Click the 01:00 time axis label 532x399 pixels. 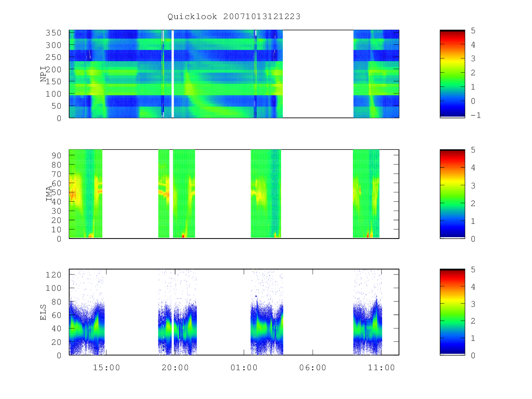coord(244,368)
